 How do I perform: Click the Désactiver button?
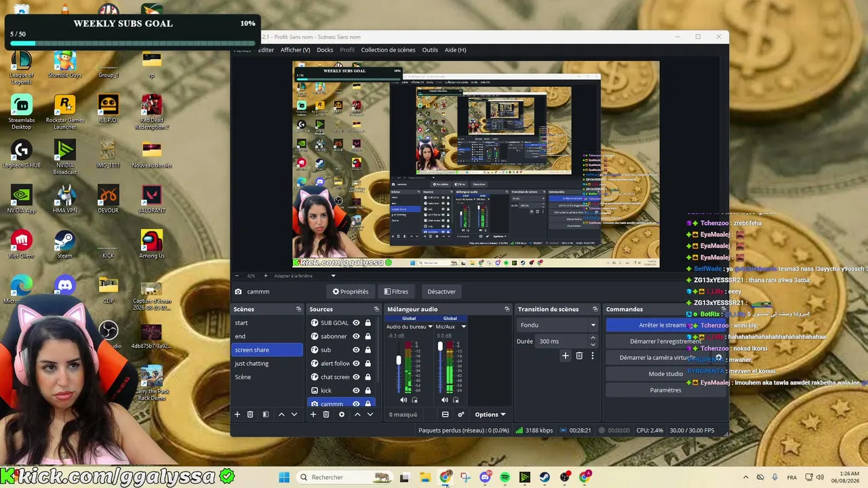tap(441, 291)
